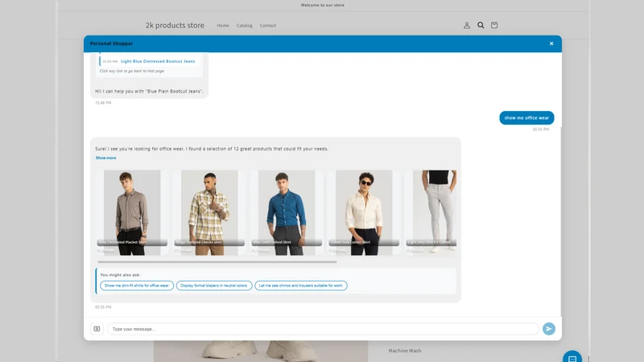Choose 'Show me slim-fit shirts for office wear'
644x362 pixels.
137,286
